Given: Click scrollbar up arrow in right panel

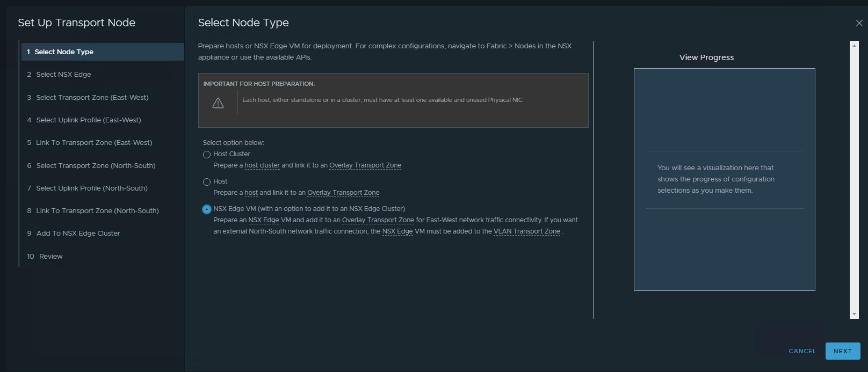Looking at the screenshot, I should tap(854, 46).
